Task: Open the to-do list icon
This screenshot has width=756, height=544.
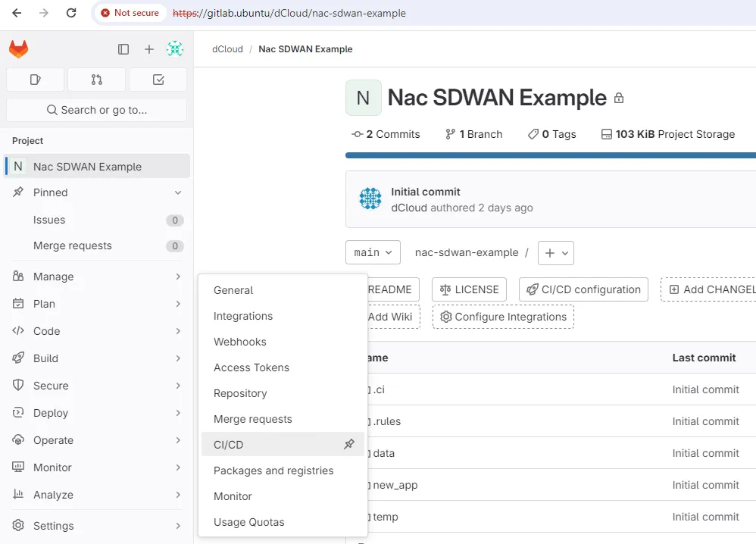Action: point(158,80)
